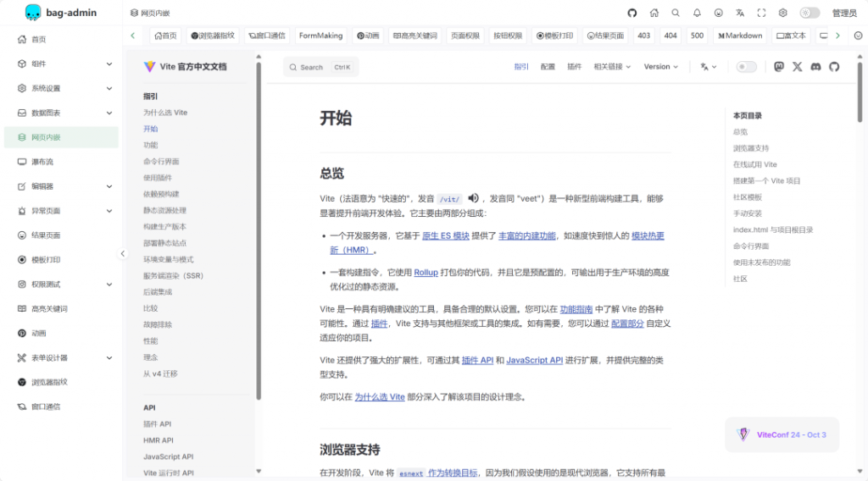This screenshot has height=481, width=868.
Task: Switch to the 首页 tab
Action: [x=165, y=36]
